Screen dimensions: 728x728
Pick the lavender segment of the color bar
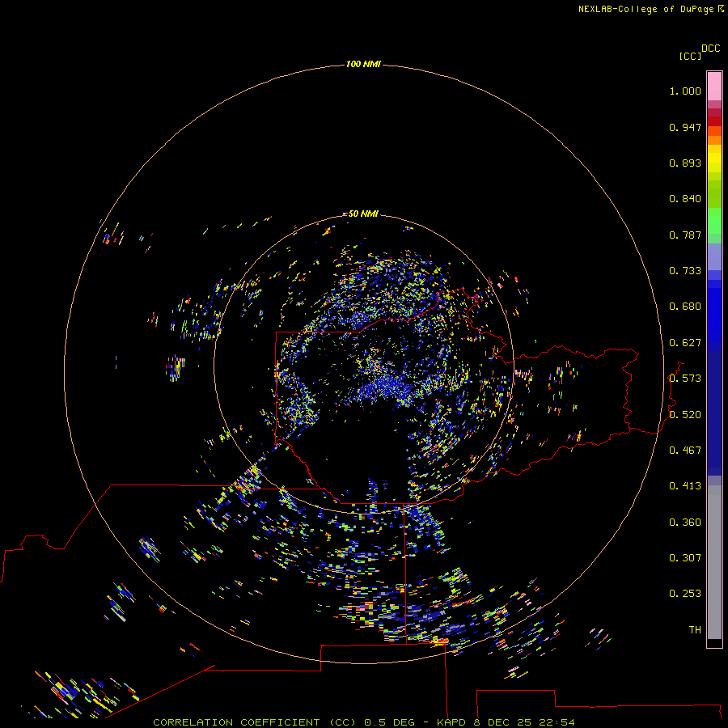coord(714,256)
